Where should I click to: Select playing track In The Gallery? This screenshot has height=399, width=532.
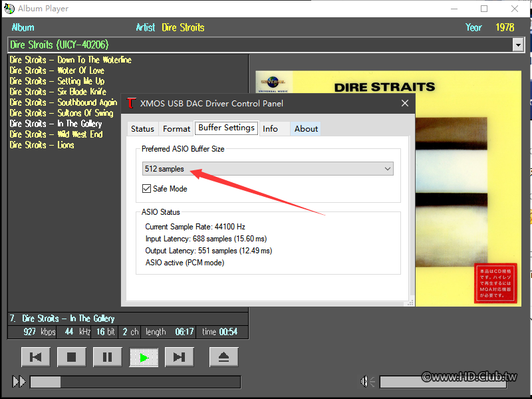point(56,124)
